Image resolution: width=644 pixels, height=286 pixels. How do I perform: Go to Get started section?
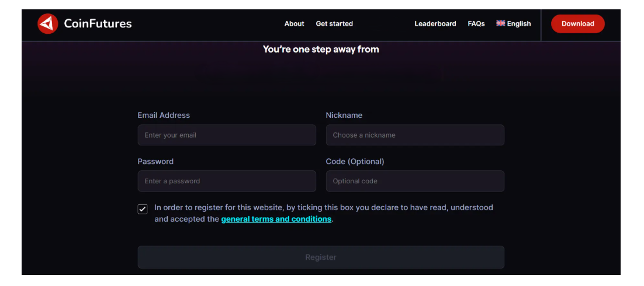(334, 24)
